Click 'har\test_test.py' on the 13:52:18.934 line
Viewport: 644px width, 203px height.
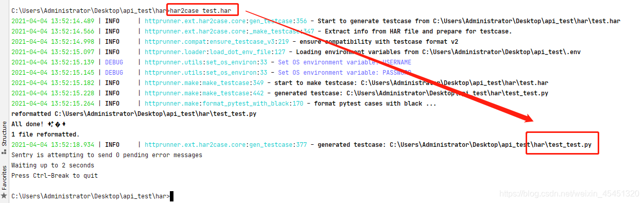point(562,145)
